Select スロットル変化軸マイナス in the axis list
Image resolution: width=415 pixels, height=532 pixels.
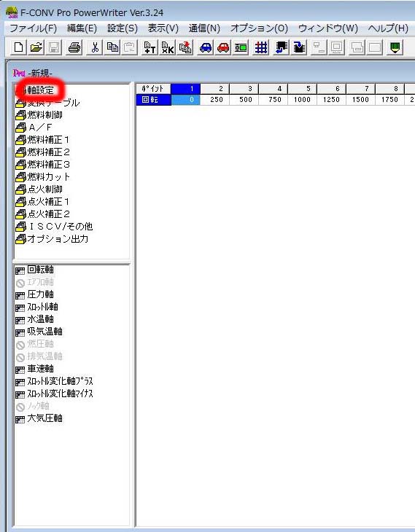[55, 394]
